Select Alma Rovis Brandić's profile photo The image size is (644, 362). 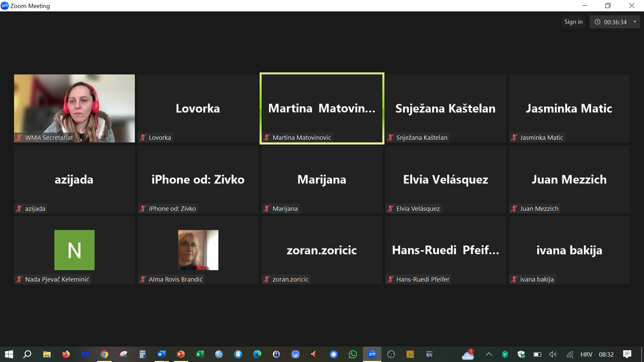(x=198, y=250)
